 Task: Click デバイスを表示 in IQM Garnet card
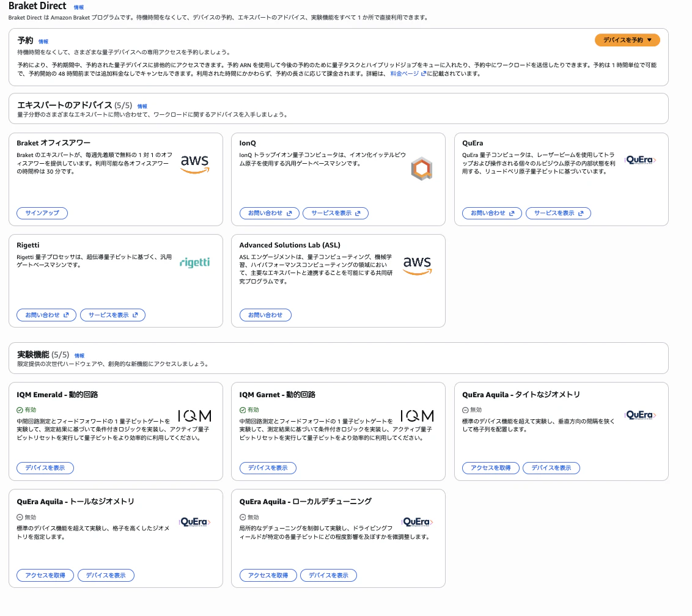268,468
